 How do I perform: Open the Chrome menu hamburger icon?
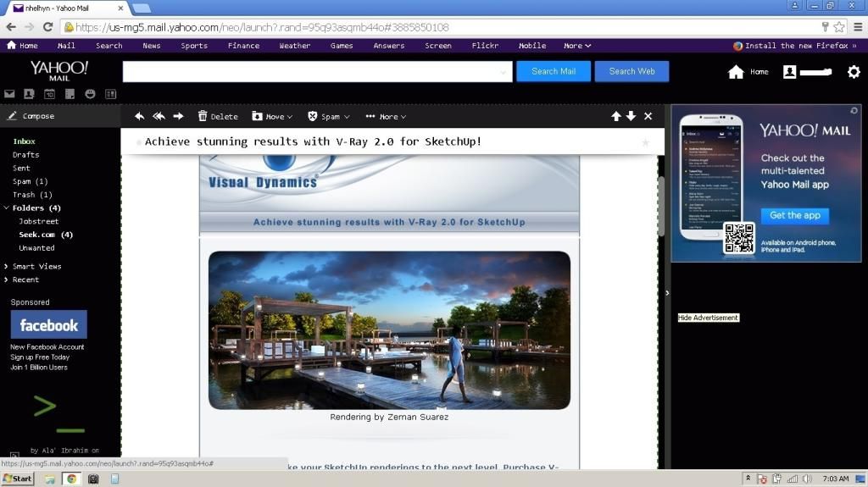(x=858, y=26)
